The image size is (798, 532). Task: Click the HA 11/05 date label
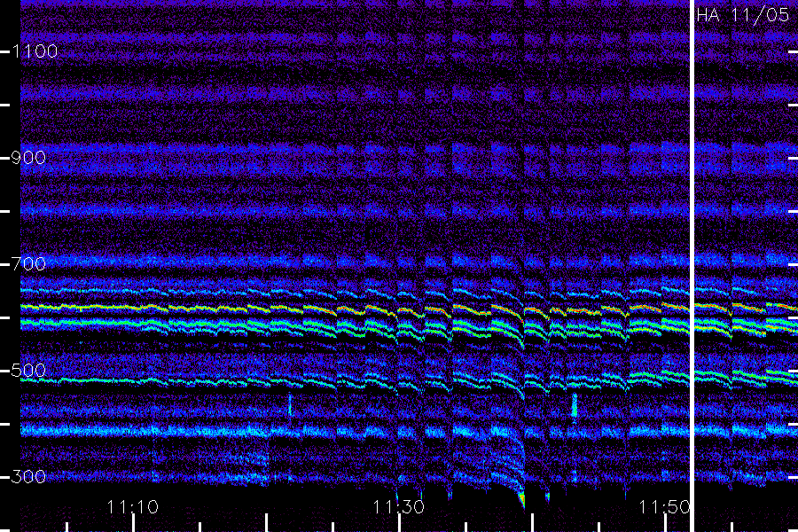(x=742, y=15)
